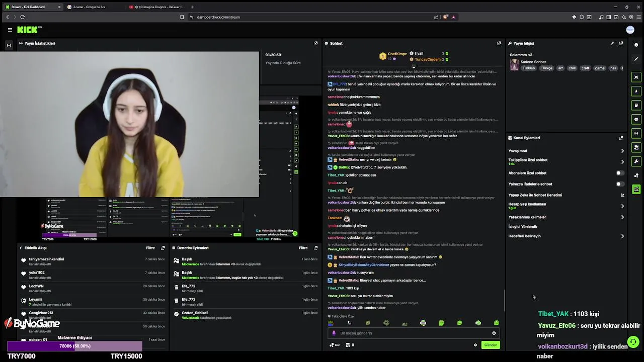
Task: Select first emote in emote row
Action: coord(331,323)
